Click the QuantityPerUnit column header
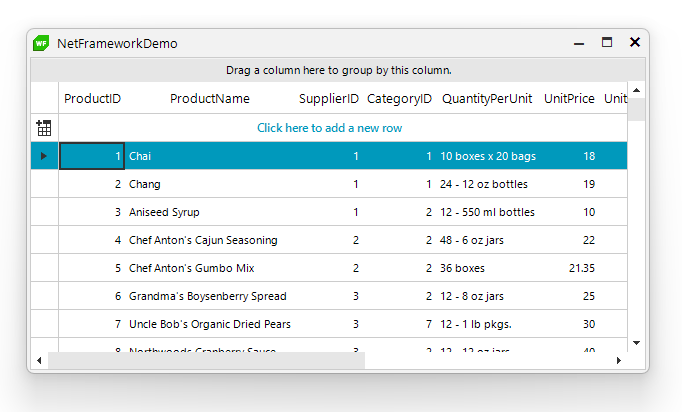The height and width of the screenshot is (412, 682). coord(487,99)
